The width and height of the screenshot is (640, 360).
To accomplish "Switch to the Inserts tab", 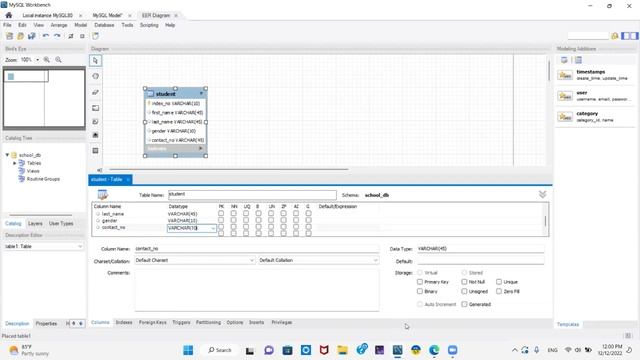I will click(x=256, y=322).
